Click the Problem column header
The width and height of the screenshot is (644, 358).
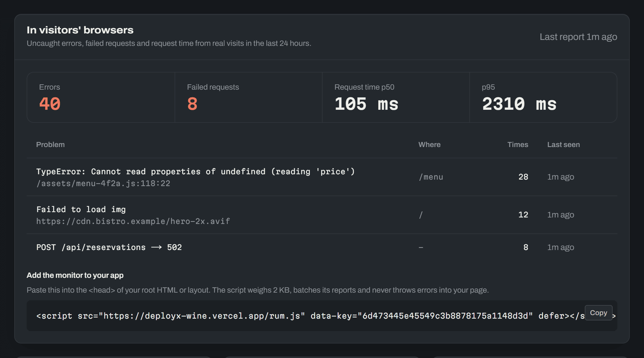click(x=50, y=145)
